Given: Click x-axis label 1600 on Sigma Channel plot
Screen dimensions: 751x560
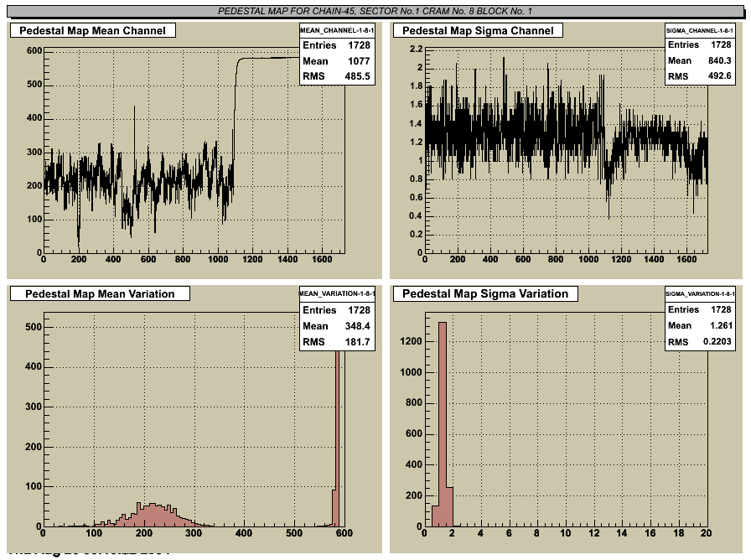Looking at the screenshot, I should tap(686, 259).
